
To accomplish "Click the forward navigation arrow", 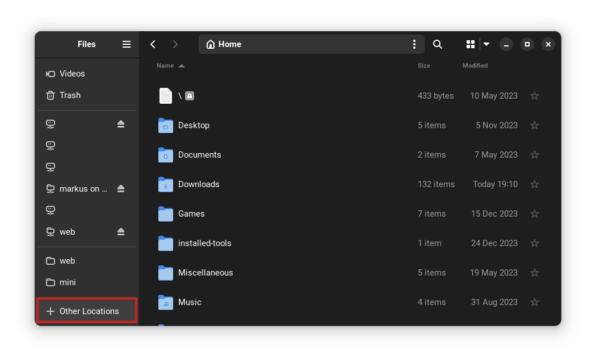I will point(175,44).
